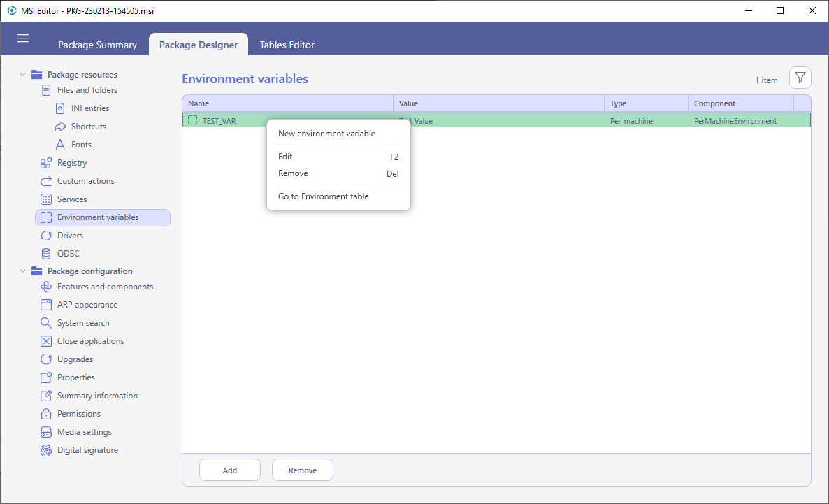Click the Package configuration folder icon
Screen dimensions: 829x504
(36, 271)
